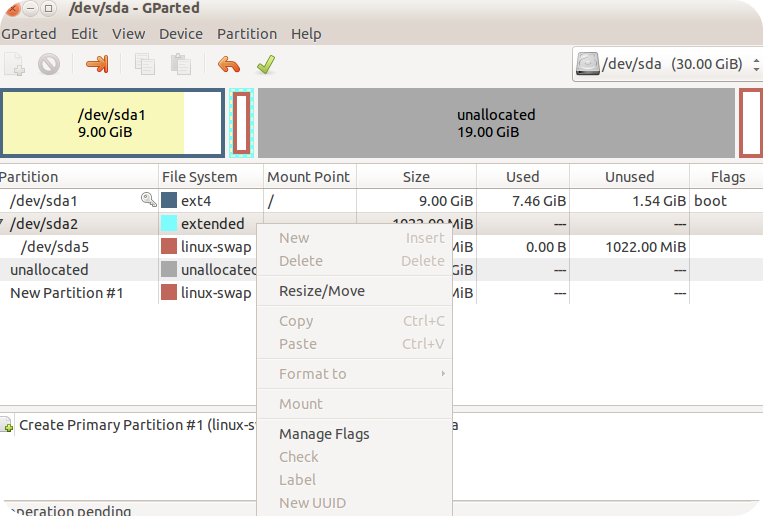This screenshot has width=763, height=516.
Task: Click the hard disk icon in the device selector
Action: 588,64
